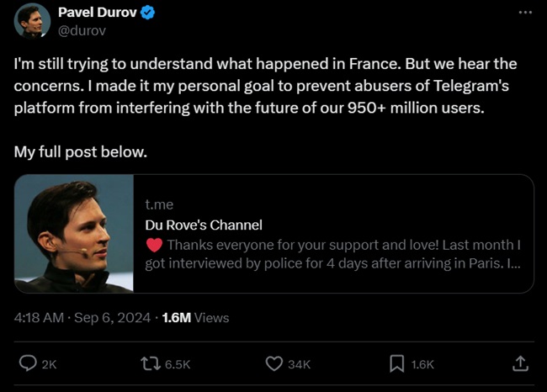The width and height of the screenshot is (547, 392).
Task: Bookmark the post using the bookmark icon
Action: coord(396,363)
